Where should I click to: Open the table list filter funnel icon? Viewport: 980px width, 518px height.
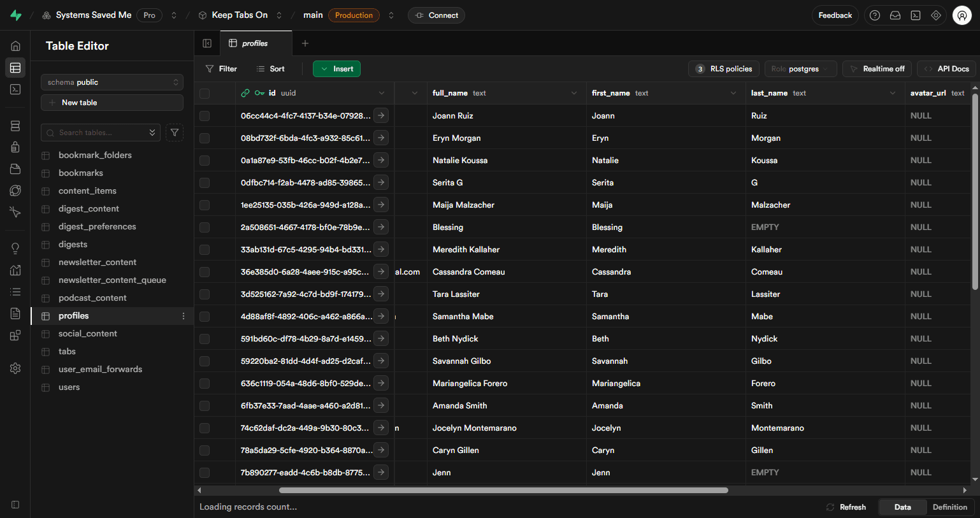coord(175,133)
